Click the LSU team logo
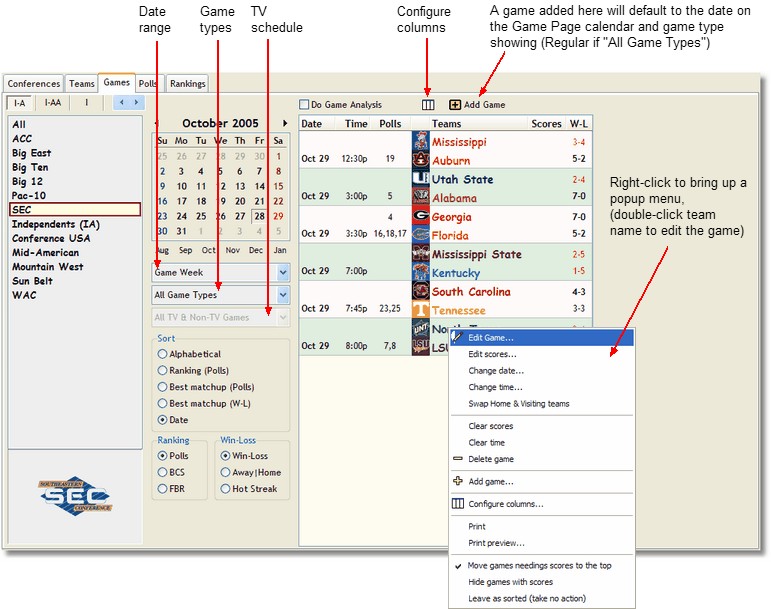Viewport: 771px width, 609px height. (420, 346)
